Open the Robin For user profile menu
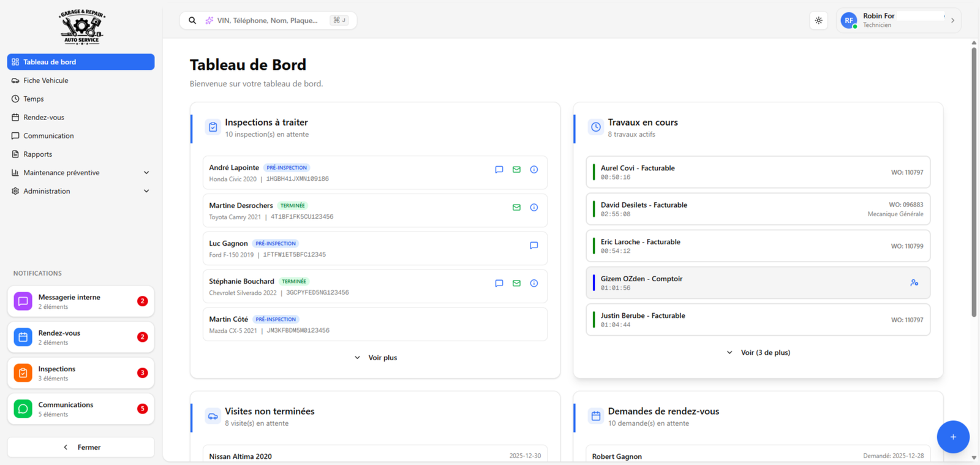 (x=898, y=21)
